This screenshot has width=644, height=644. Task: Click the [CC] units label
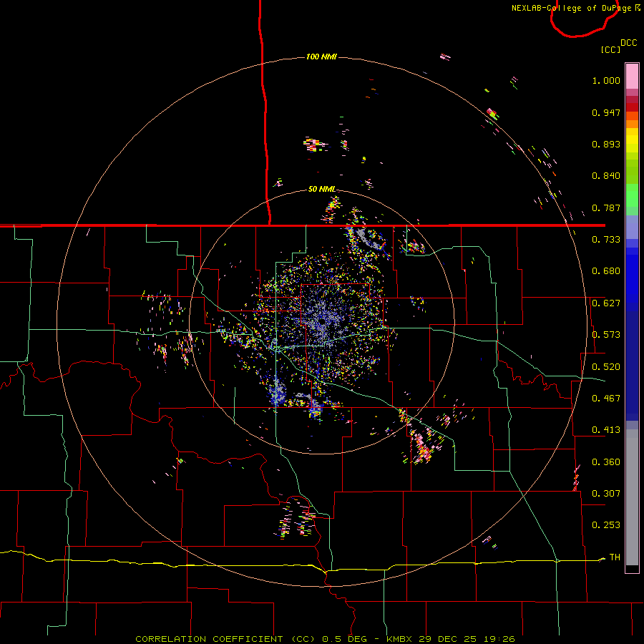point(610,49)
